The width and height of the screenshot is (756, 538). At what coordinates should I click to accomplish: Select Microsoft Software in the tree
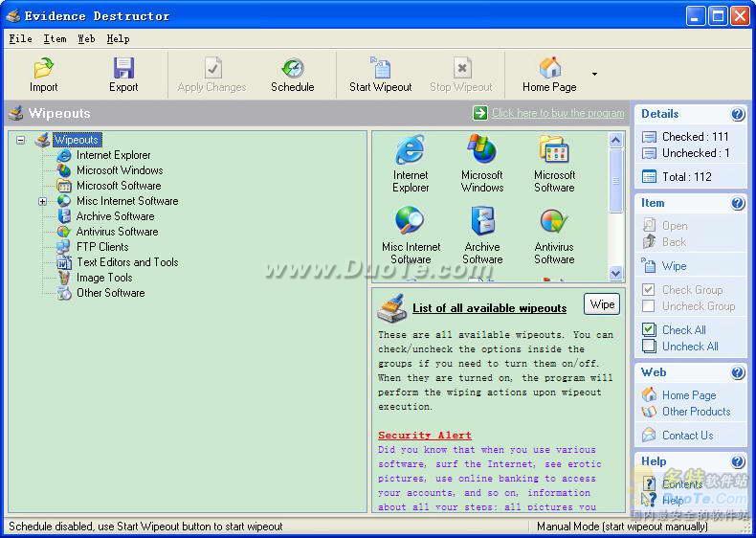coord(119,186)
